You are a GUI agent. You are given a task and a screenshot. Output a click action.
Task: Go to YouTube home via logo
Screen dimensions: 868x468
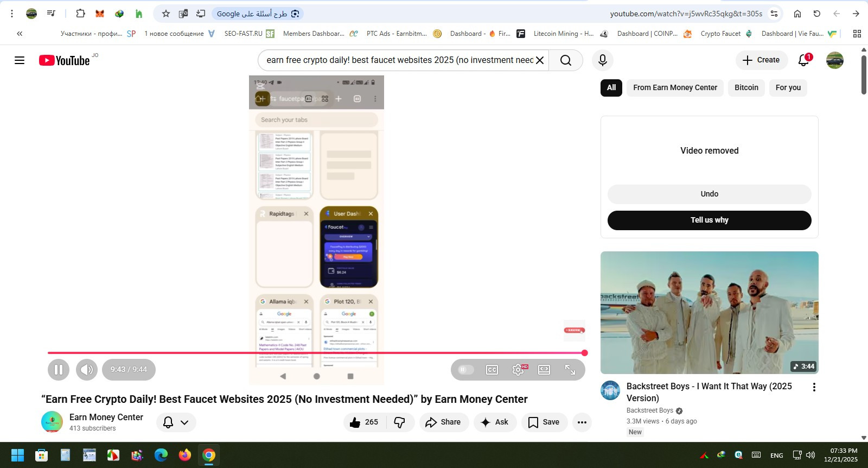(64, 60)
